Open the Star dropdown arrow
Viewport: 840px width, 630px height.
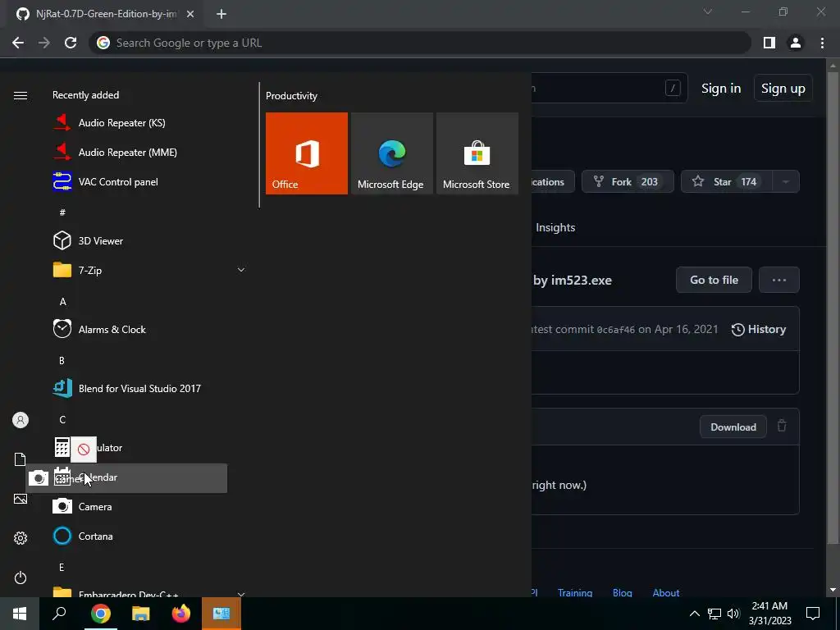pyautogui.click(x=786, y=181)
